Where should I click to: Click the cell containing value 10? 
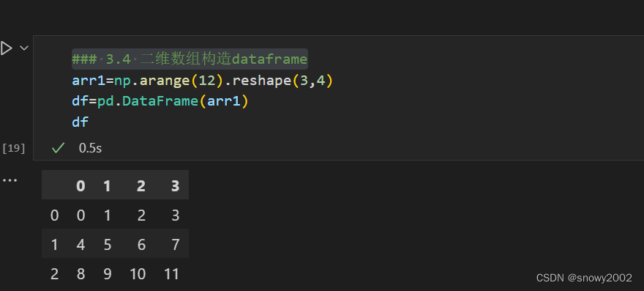click(138, 274)
